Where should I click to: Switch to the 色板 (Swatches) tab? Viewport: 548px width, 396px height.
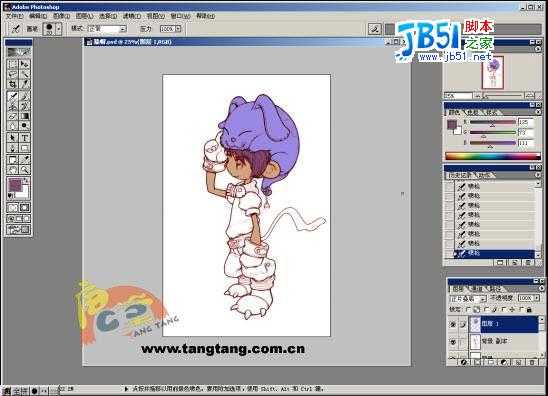473,112
